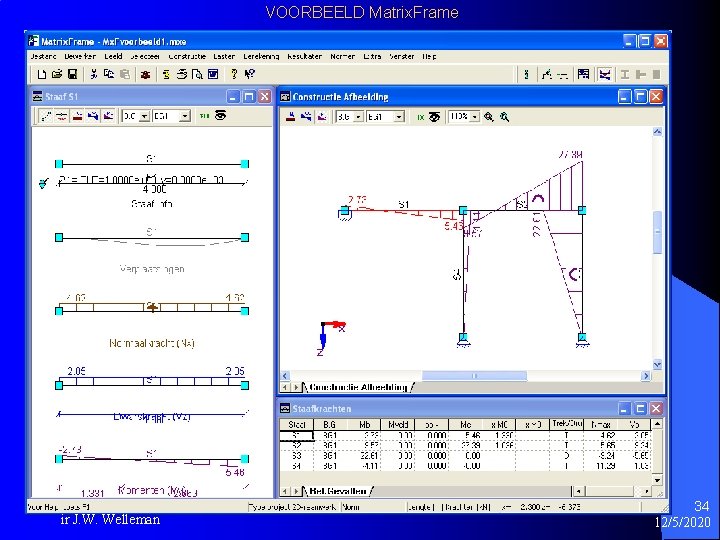Toggle the checkmark beside the Staaf info diagram
Image resolution: width=720 pixels, height=540 pixels.
pos(43,184)
